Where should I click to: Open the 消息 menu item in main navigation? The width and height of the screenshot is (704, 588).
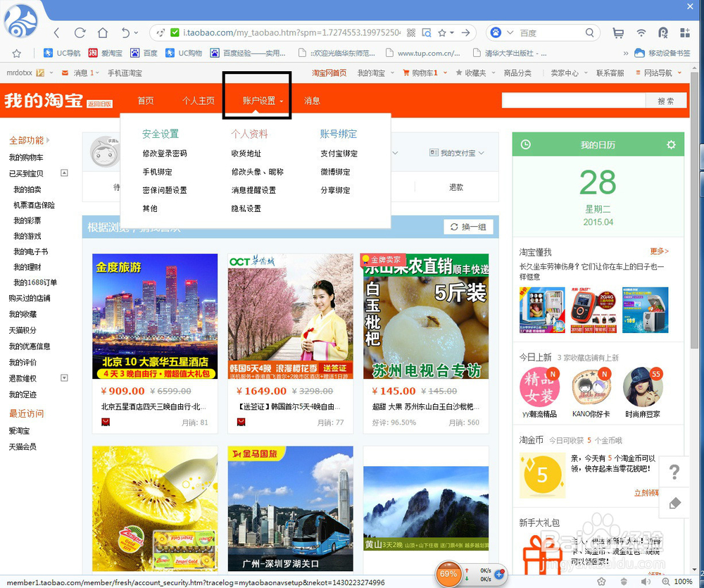point(312,100)
